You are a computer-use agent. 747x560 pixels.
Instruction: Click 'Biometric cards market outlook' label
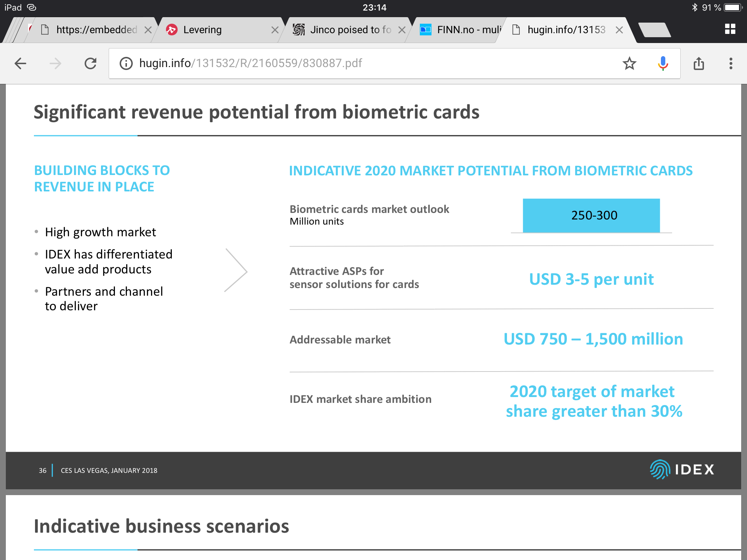point(369,209)
